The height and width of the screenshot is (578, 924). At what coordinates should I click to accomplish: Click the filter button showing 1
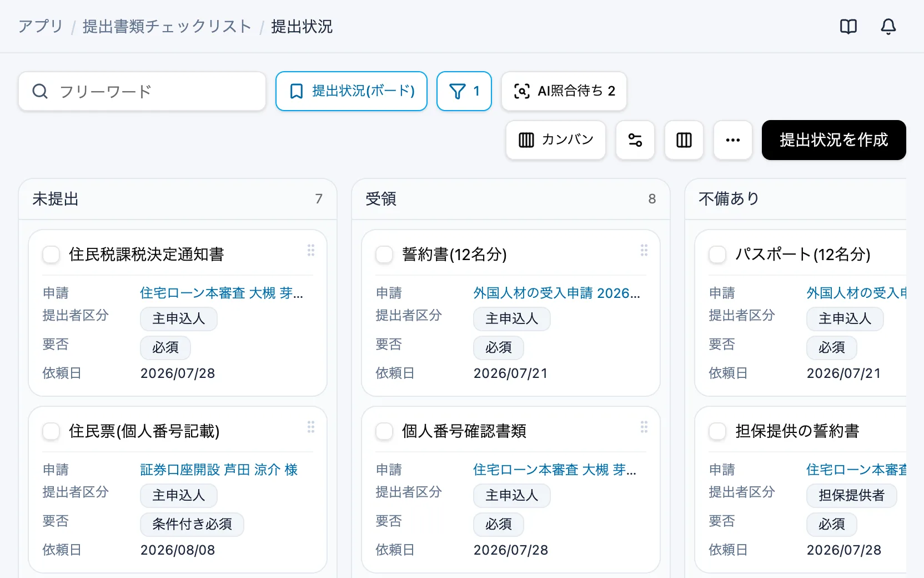(x=464, y=91)
